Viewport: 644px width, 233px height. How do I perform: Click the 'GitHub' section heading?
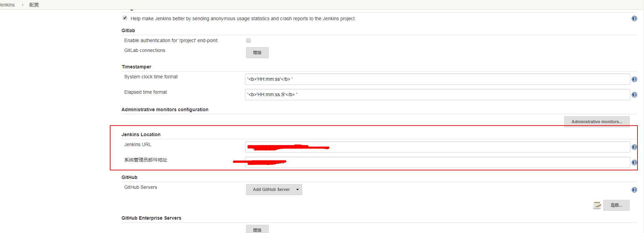[x=129, y=177]
